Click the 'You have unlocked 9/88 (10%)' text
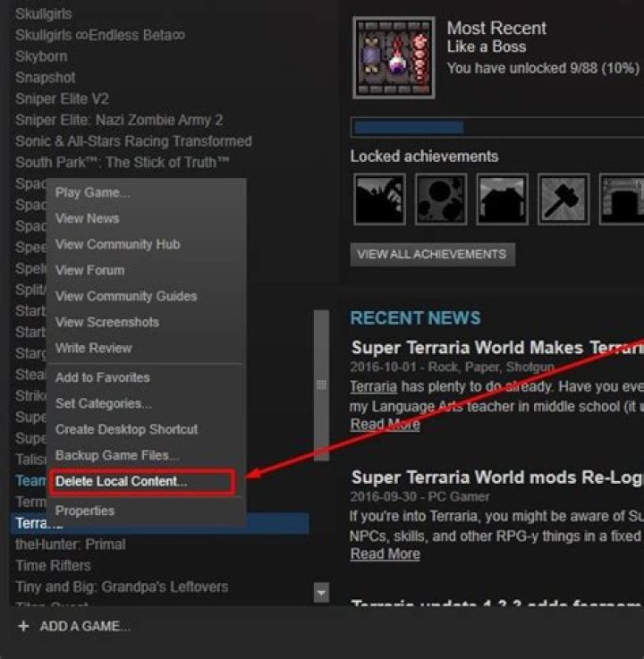 pyautogui.click(x=543, y=68)
